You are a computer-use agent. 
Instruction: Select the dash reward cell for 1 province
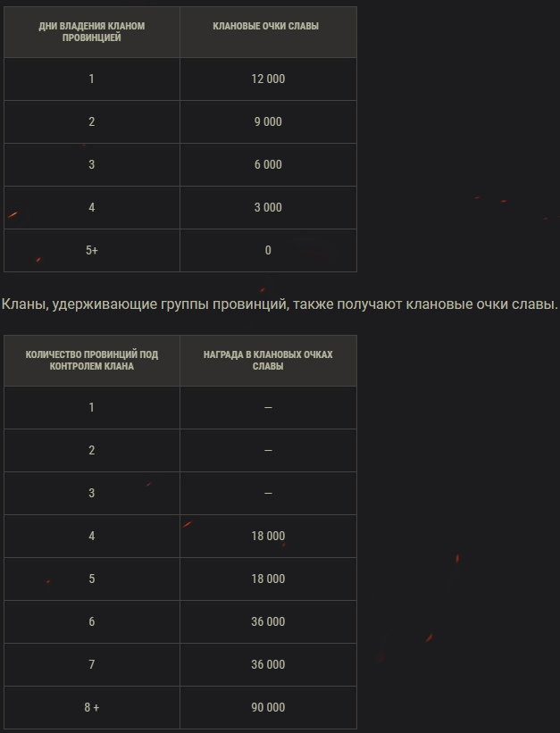(x=268, y=408)
